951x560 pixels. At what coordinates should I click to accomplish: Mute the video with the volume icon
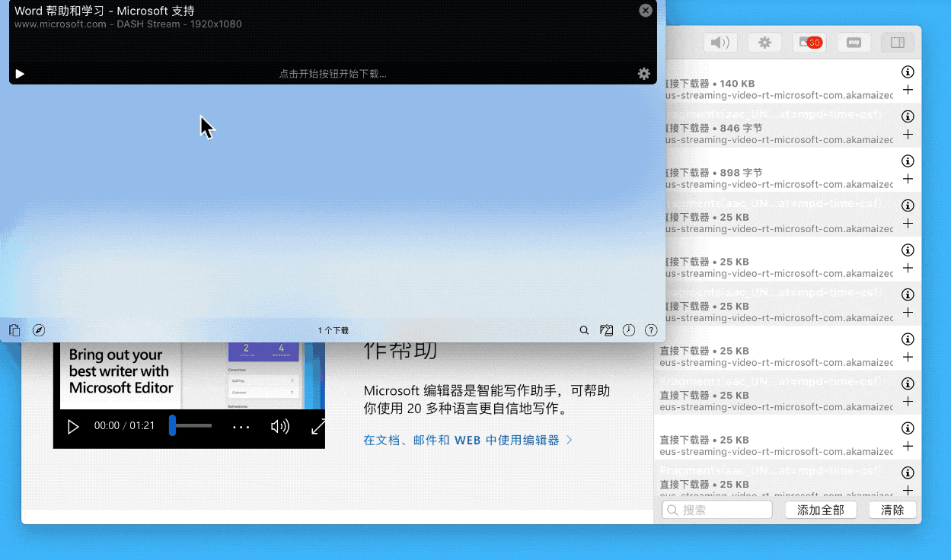(280, 427)
